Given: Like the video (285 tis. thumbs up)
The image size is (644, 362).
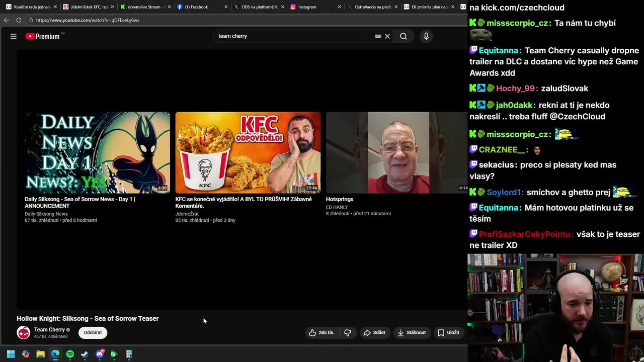Looking at the screenshot, I should pyautogui.click(x=321, y=332).
